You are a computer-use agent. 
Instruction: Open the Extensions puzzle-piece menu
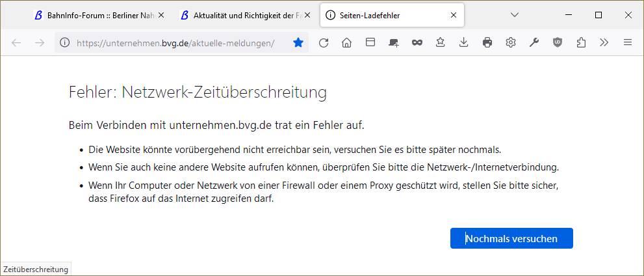pos(581,42)
